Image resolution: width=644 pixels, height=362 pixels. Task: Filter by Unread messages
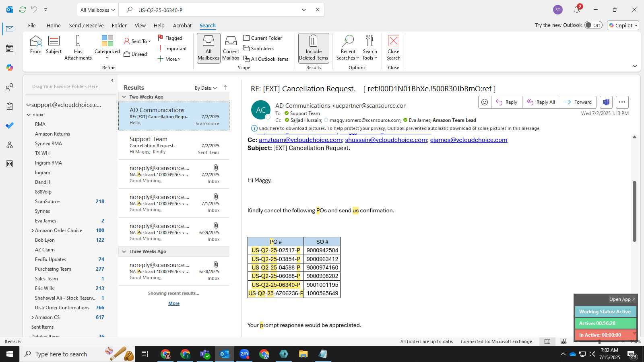click(x=135, y=54)
